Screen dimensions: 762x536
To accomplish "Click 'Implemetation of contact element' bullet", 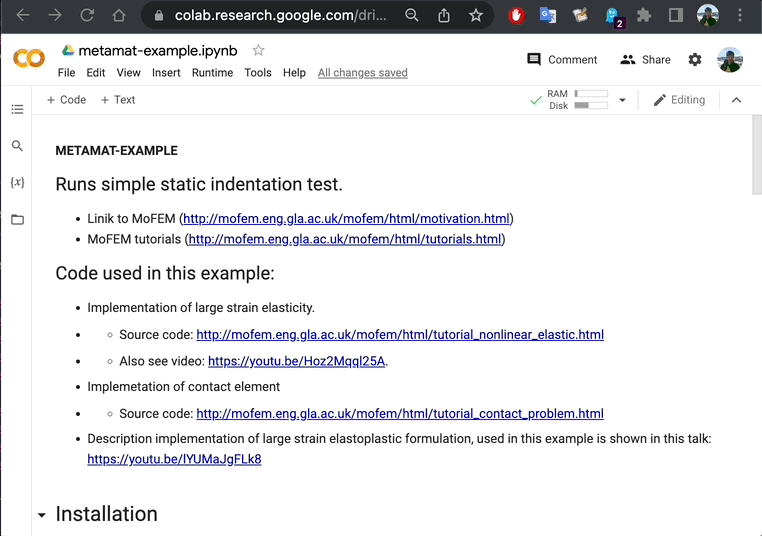I will tap(184, 387).
